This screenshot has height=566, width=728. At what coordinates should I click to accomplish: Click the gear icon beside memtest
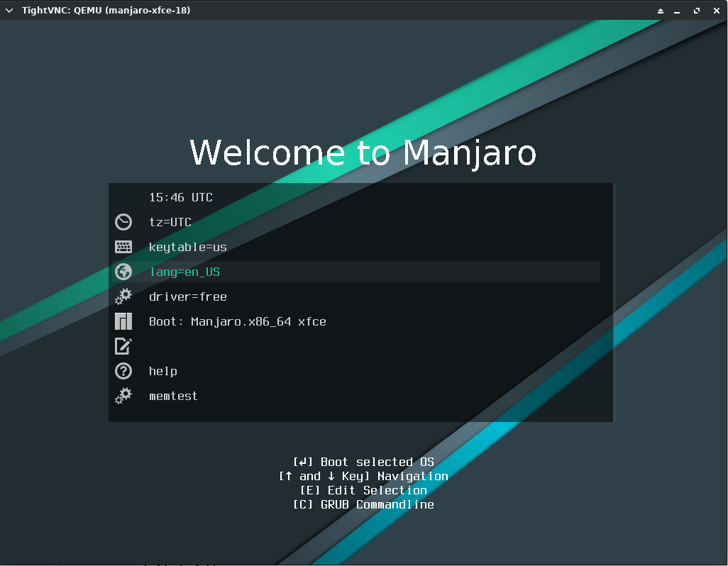pos(123,396)
